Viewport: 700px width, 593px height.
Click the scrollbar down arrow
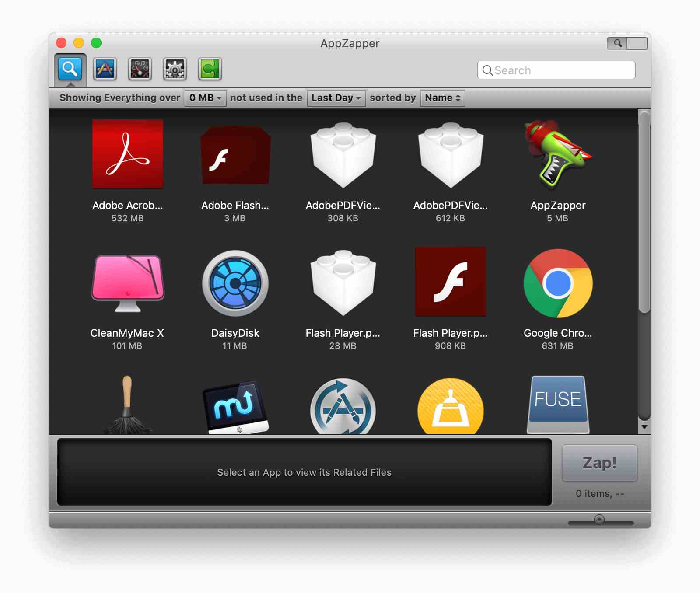click(x=644, y=427)
